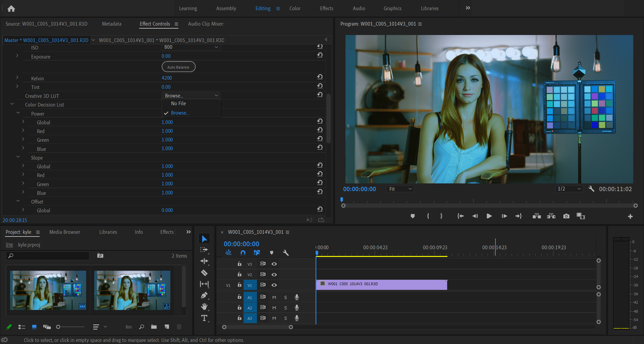
Task: Select the Hand tool
Action: (x=204, y=306)
